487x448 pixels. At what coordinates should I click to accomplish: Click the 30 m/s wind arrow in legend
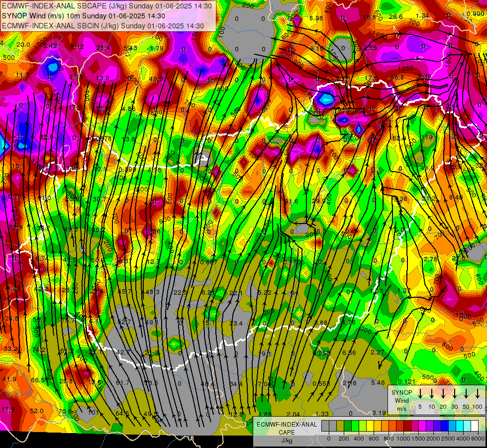click(455, 393)
